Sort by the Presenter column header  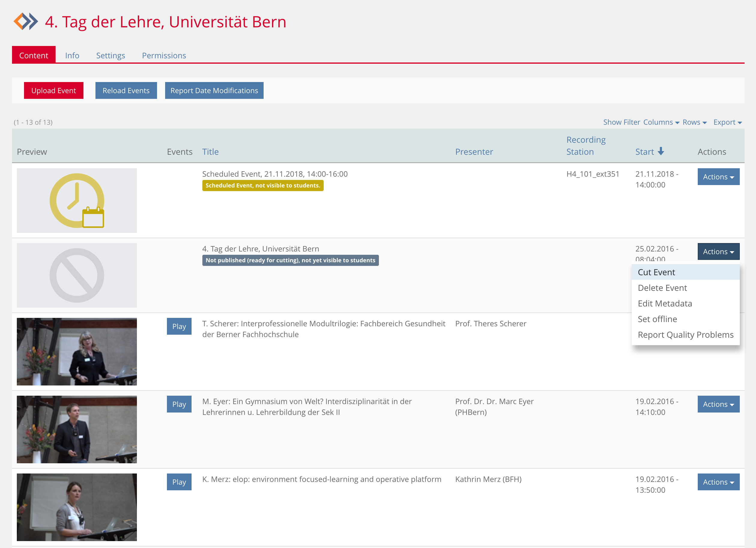pos(474,152)
